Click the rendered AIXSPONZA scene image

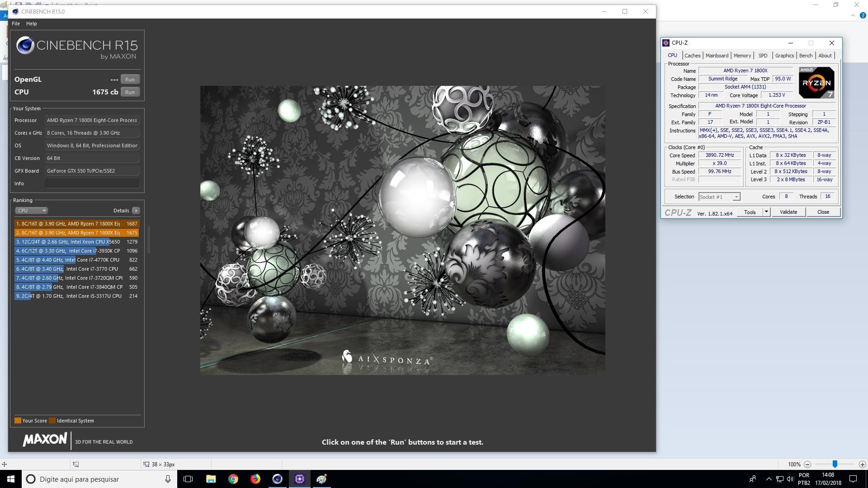tap(402, 230)
